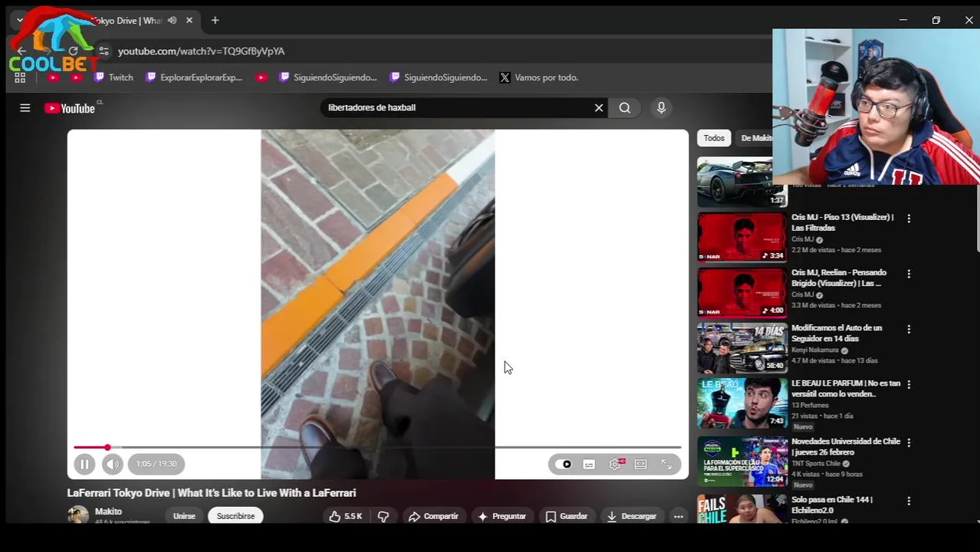980x552 pixels.
Task: Toggle the autoplay switch
Action: (565, 464)
